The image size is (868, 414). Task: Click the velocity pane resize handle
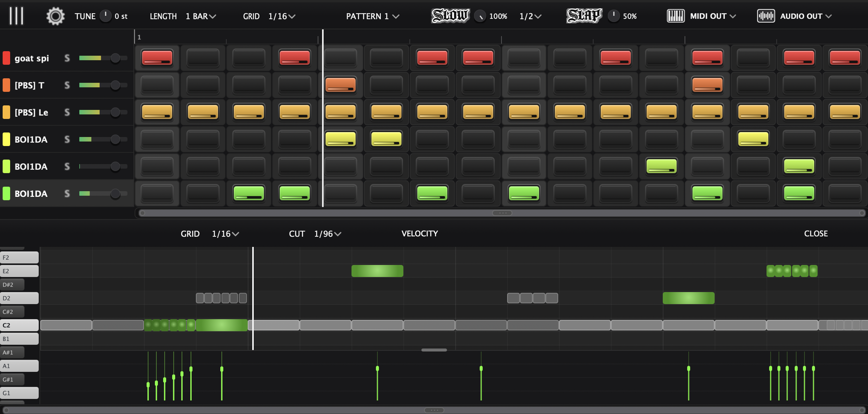point(434,350)
